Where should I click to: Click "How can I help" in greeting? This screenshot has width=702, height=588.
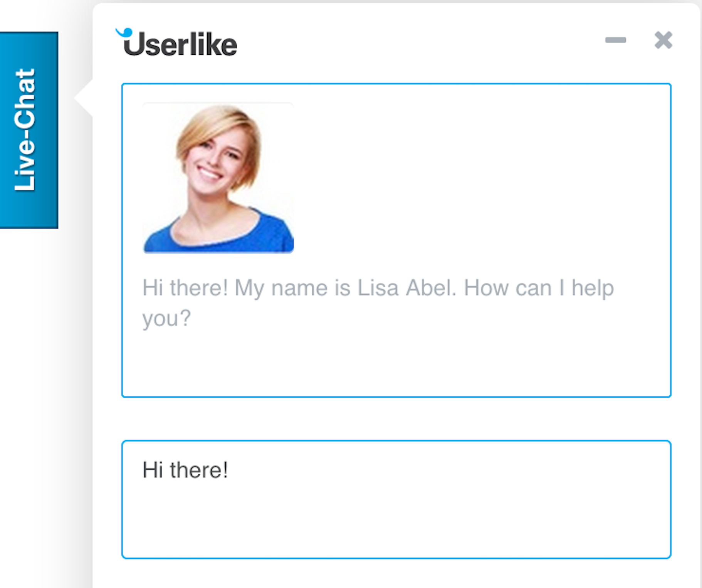pos(538,288)
